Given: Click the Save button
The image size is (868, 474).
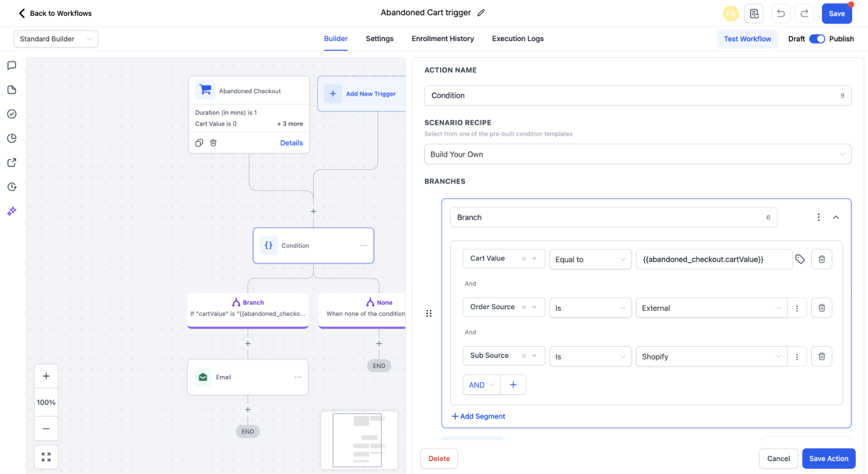Looking at the screenshot, I should (x=837, y=13).
